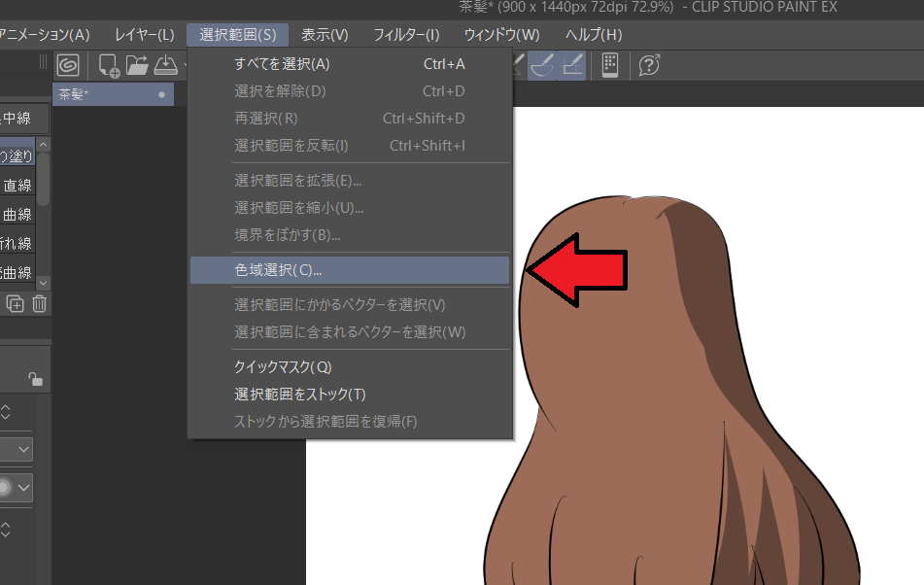Image resolution: width=924 pixels, height=585 pixels.
Task: Open the brush shape dropdown with circle preview
Action: point(21,487)
